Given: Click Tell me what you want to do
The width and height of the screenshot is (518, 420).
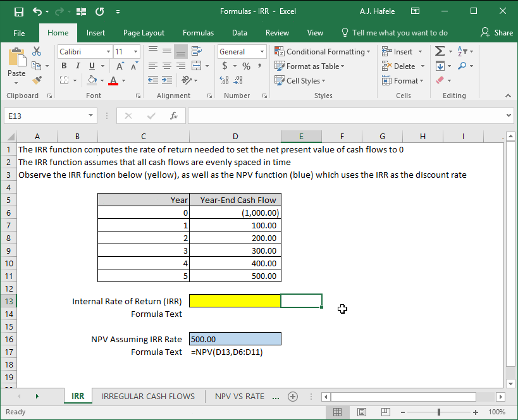Looking at the screenshot, I should pos(395,33).
